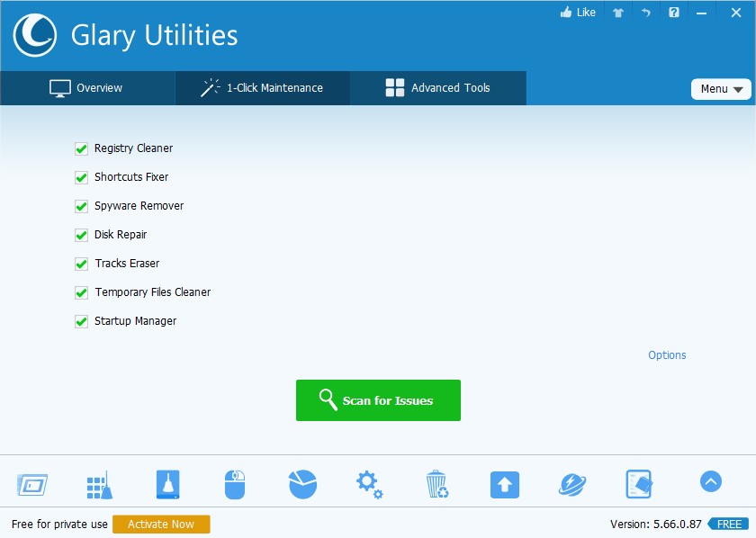
Task: Open the pie chart Disk Analysis icon
Action: click(x=302, y=484)
